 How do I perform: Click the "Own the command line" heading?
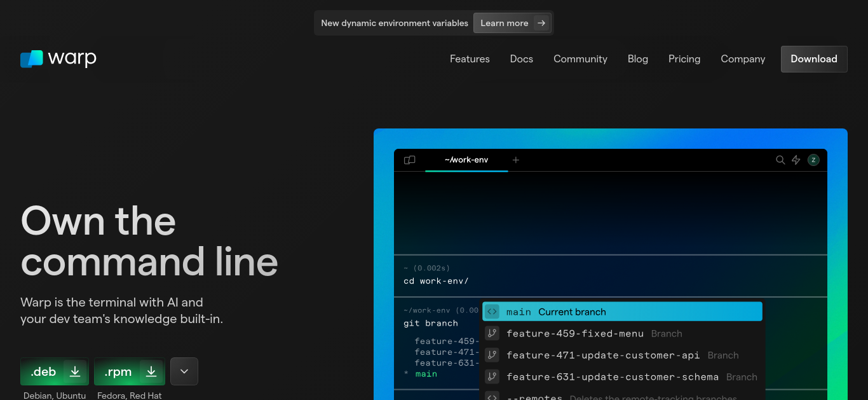click(149, 241)
